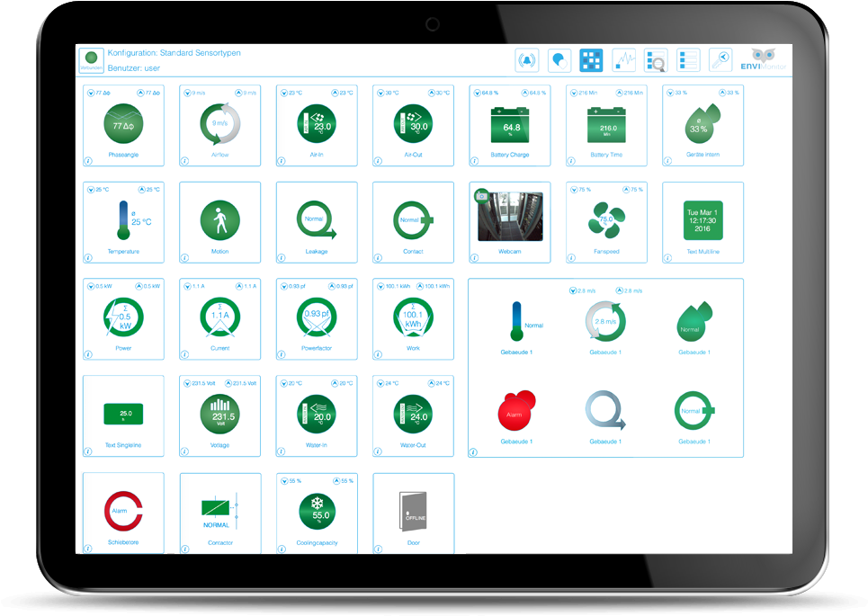Open the Work kWh sensor

pyautogui.click(x=413, y=317)
